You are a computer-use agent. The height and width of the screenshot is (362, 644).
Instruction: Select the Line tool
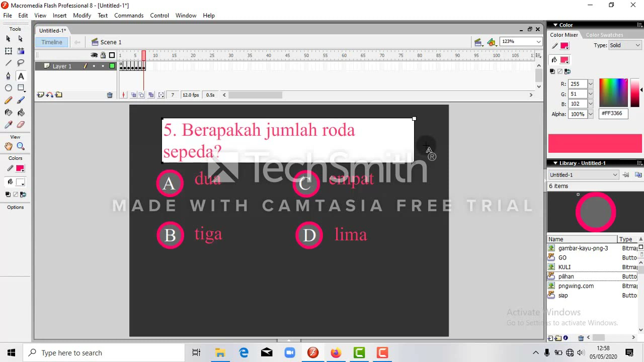point(9,63)
